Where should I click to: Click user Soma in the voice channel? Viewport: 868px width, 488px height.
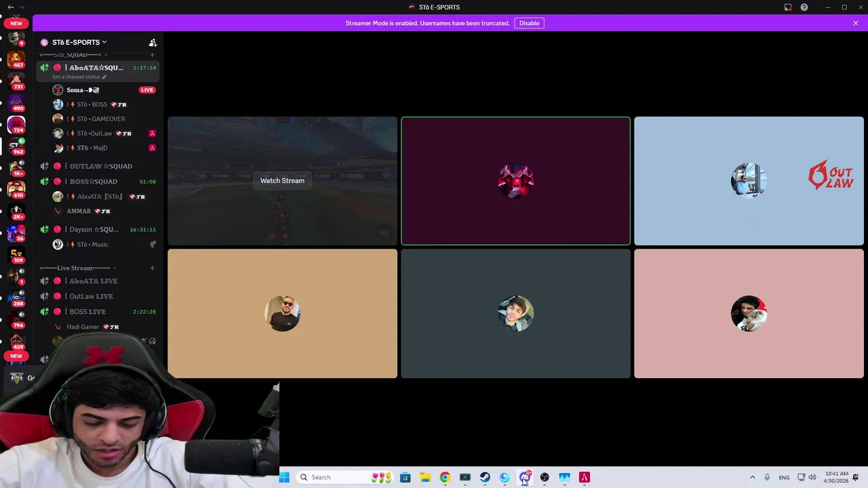tap(83, 89)
